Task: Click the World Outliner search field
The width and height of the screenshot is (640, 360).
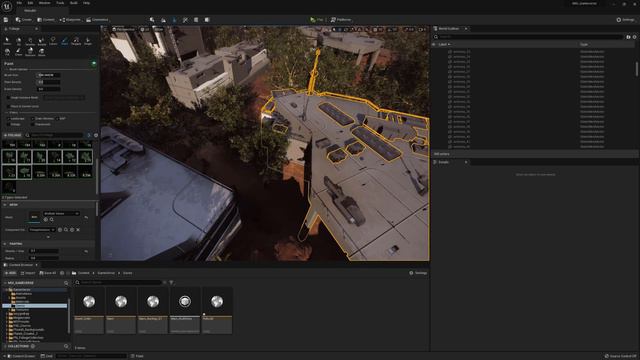Action: pos(529,37)
